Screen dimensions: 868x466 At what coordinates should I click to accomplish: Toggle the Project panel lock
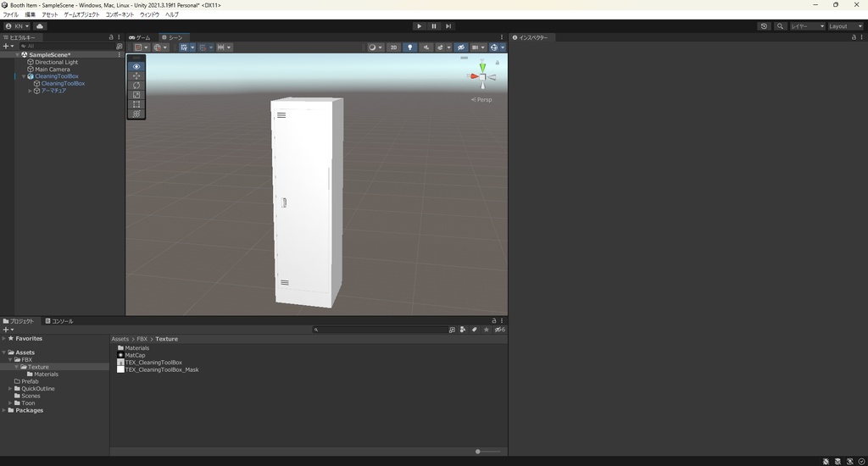click(494, 320)
